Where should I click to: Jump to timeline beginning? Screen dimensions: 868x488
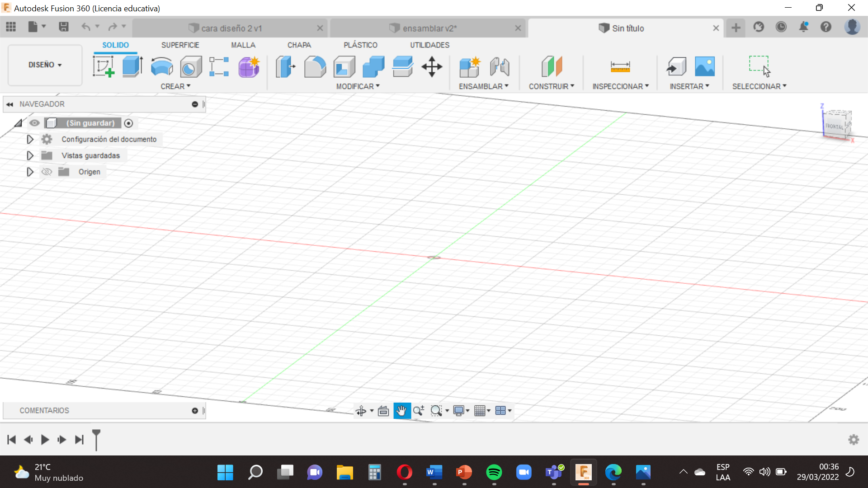pos(12,440)
